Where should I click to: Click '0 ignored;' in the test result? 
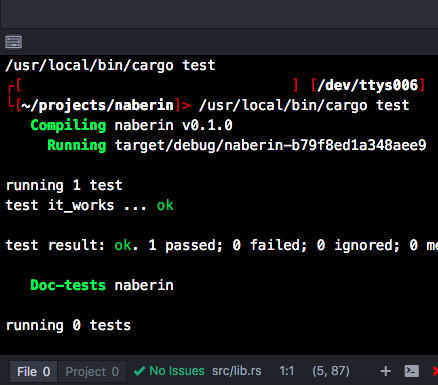tap(358, 245)
